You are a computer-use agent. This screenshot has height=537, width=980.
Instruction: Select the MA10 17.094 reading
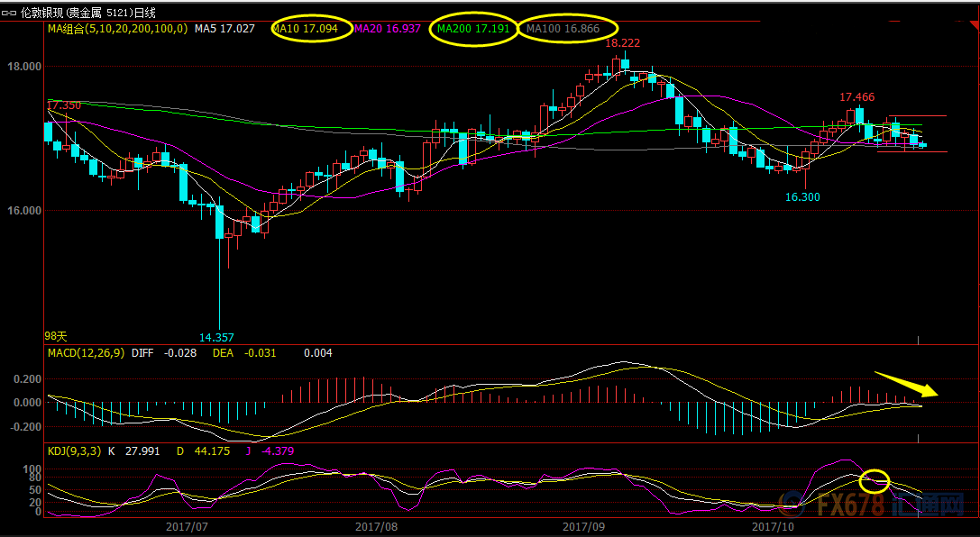(305, 29)
